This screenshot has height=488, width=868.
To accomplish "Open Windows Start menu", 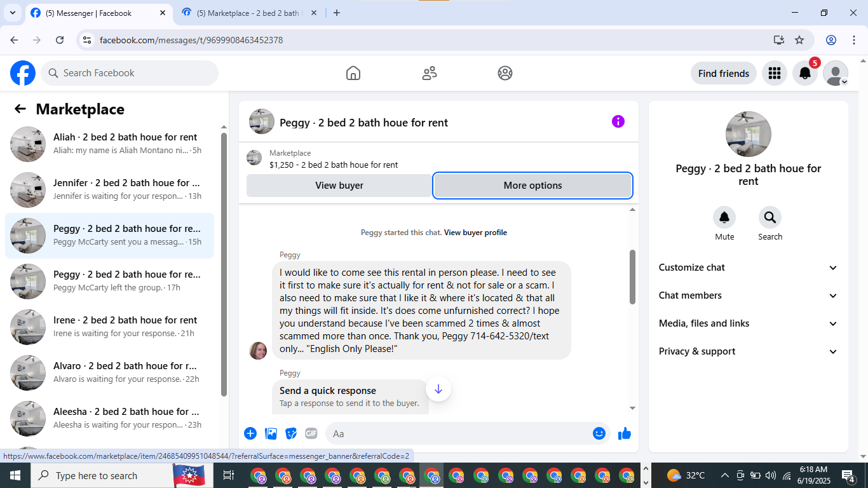I will 15,475.
